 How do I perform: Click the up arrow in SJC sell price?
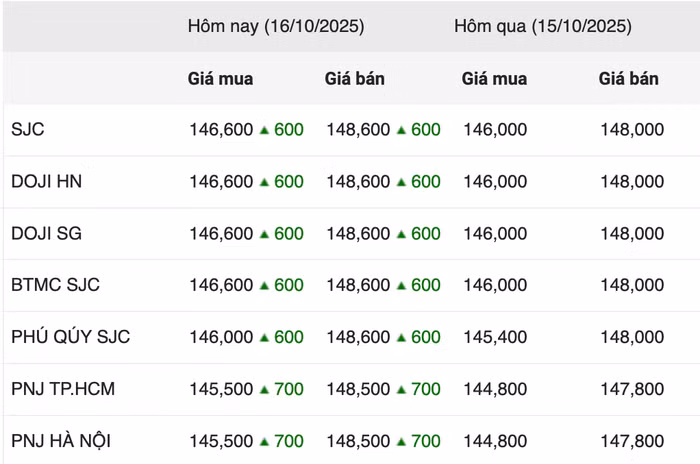click(401, 130)
